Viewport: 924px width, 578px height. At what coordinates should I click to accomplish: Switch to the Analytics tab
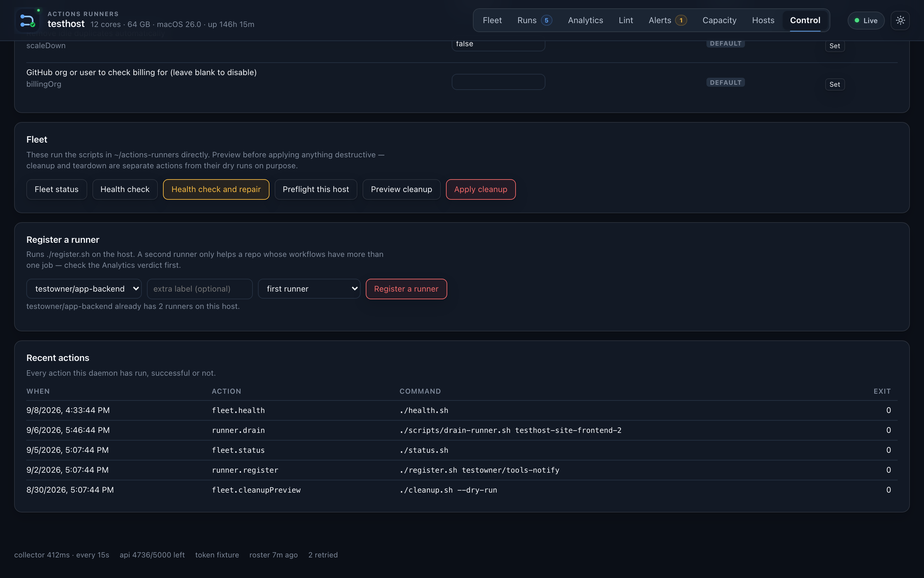pyautogui.click(x=585, y=20)
